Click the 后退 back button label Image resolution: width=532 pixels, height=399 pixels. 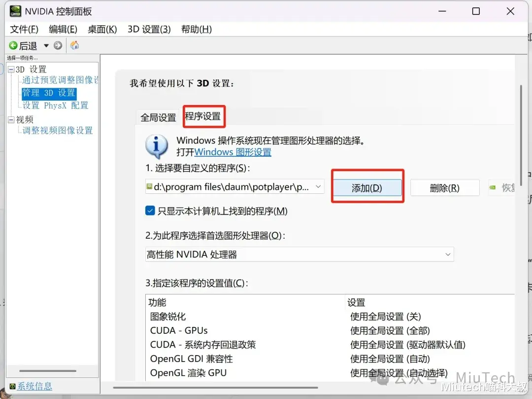(x=28, y=45)
